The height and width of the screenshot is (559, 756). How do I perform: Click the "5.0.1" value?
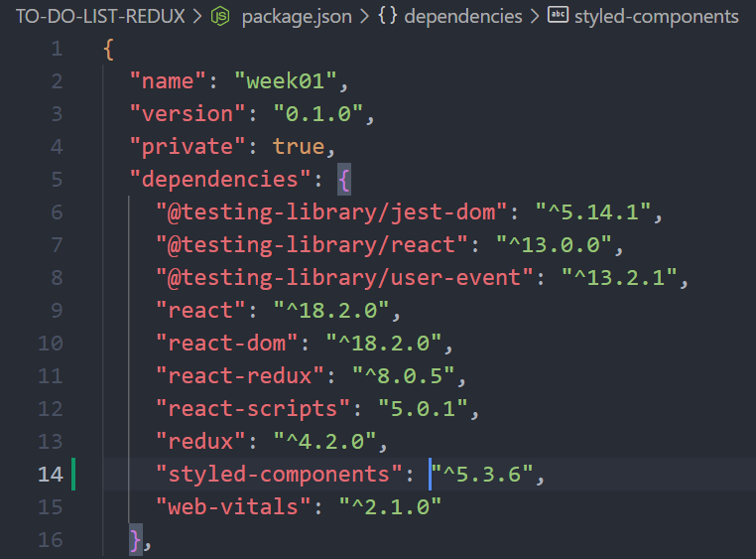click(424, 409)
